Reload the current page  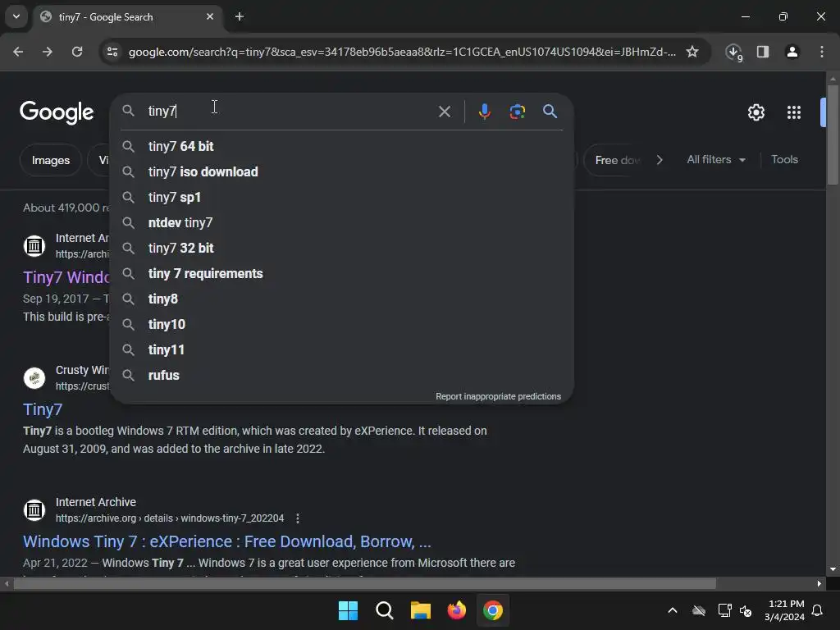tap(77, 52)
